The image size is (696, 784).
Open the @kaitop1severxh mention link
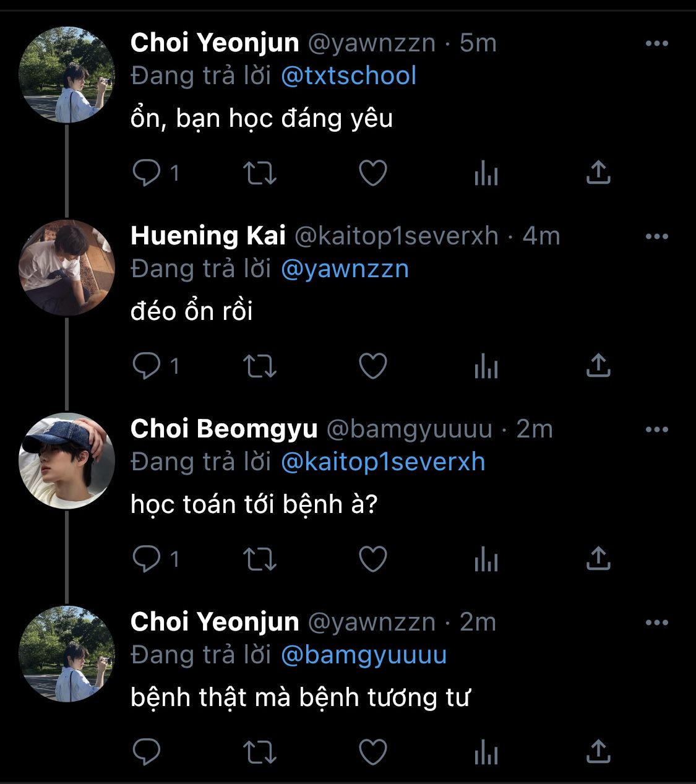pos(383,462)
